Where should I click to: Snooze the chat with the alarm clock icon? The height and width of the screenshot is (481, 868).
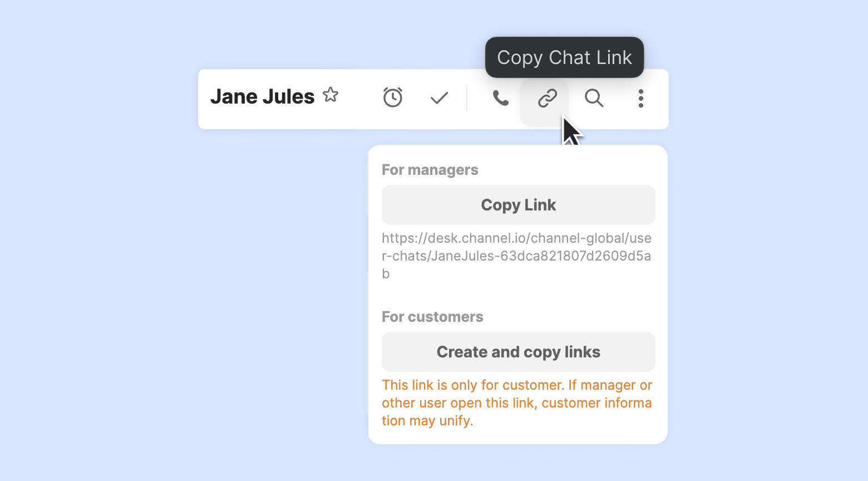(x=393, y=97)
